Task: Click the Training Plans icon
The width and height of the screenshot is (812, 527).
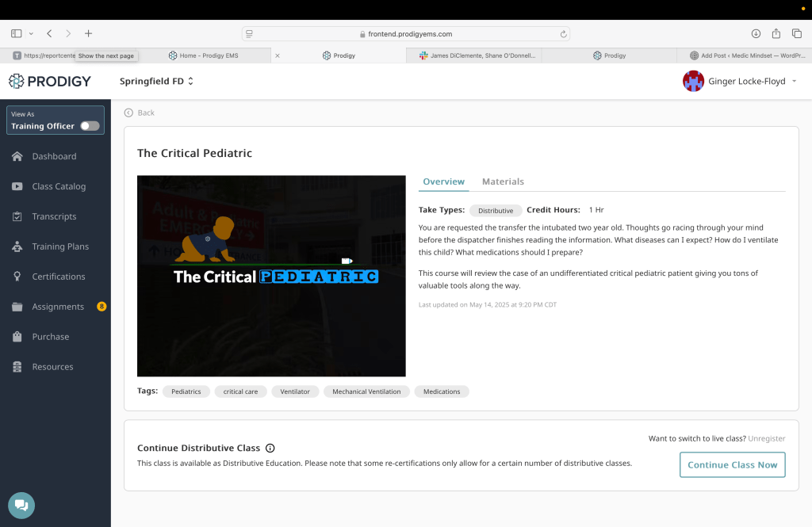Action: coord(17,246)
